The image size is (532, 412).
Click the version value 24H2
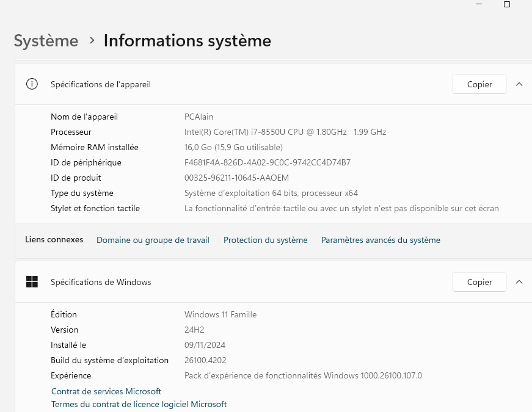[194, 330]
